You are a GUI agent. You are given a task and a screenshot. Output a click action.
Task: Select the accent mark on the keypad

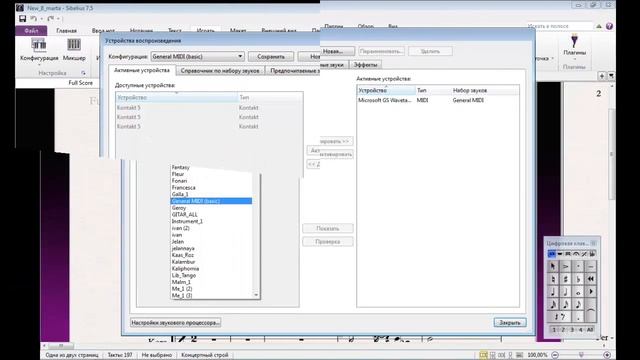[x=566, y=267]
